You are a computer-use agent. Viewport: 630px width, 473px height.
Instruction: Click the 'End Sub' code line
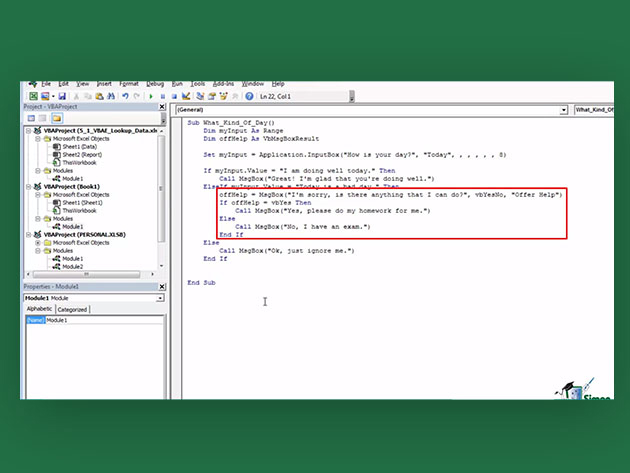pos(201,283)
